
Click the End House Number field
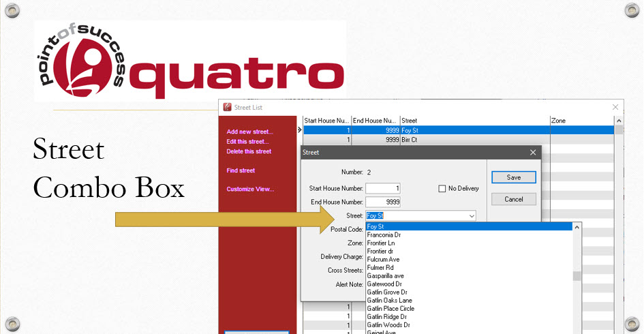(383, 202)
